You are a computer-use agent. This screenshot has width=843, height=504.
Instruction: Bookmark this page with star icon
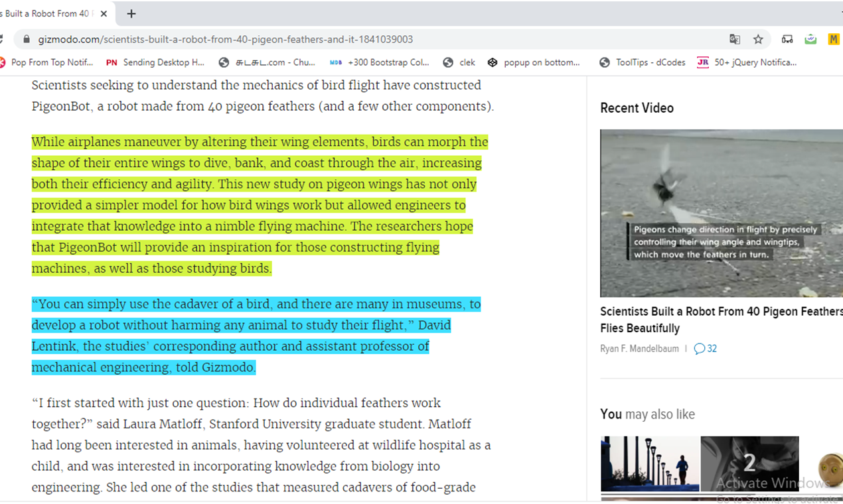(x=758, y=39)
